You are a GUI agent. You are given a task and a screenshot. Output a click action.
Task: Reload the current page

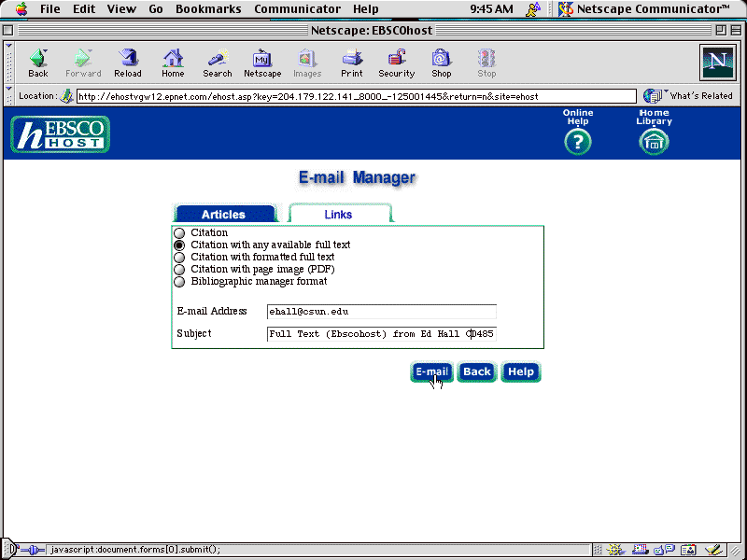tap(128, 63)
